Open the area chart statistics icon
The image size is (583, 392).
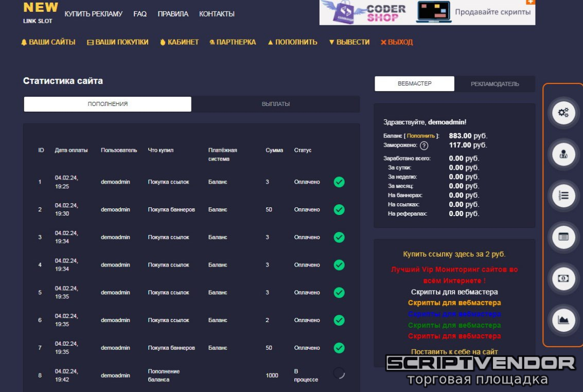[x=563, y=320]
